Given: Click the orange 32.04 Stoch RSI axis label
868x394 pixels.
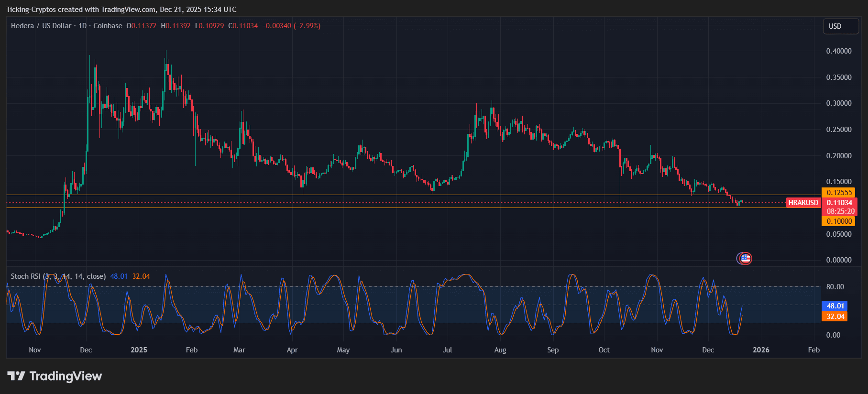Looking at the screenshot, I should 835,317.
